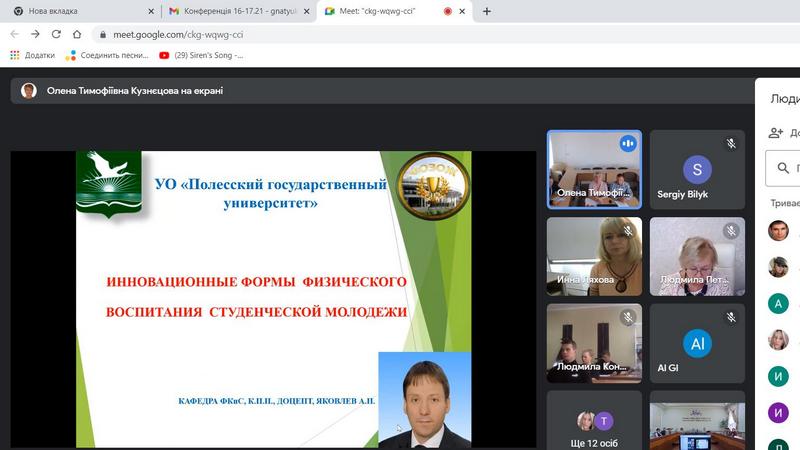The width and height of the screenshot is (800, 450).
Task: Click the speaking indicator on Олена's tile
Action: (x=628, y=144)
